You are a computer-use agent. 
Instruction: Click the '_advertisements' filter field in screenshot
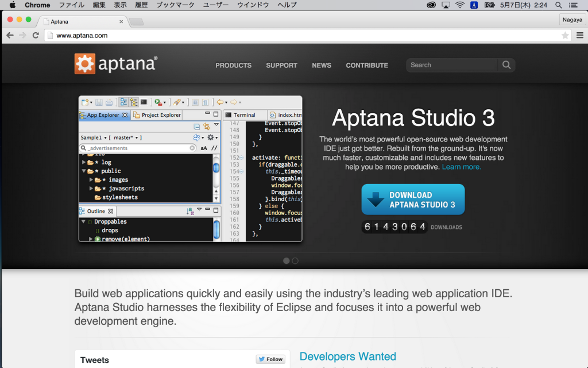138,148
